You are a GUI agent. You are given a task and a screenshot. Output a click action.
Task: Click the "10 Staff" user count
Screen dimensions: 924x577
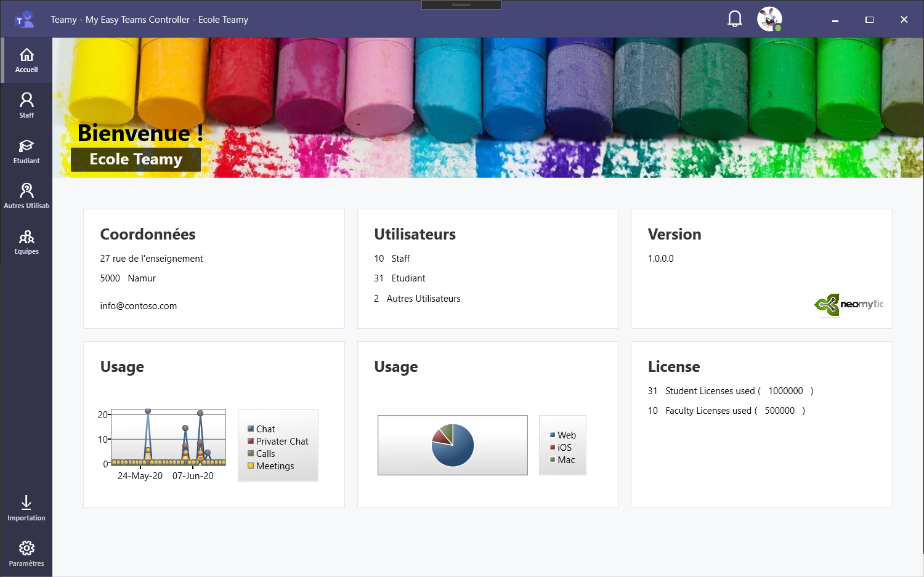(x=392, y=259)
